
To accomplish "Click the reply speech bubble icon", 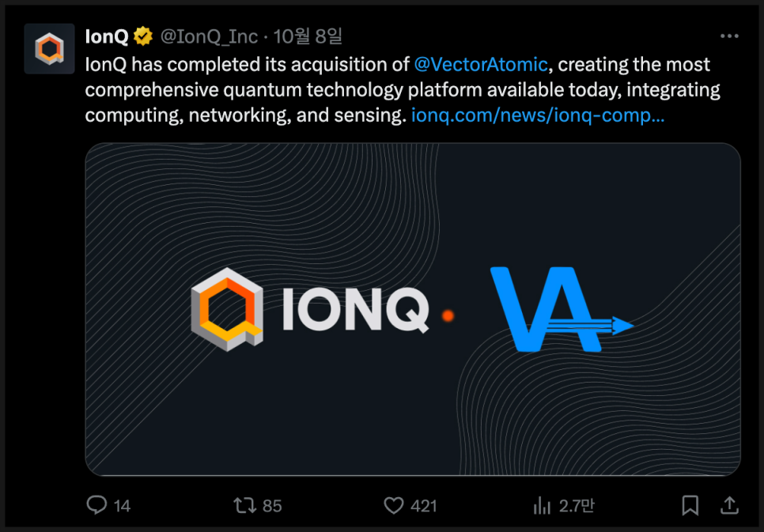I will click(x=96, y=505).
